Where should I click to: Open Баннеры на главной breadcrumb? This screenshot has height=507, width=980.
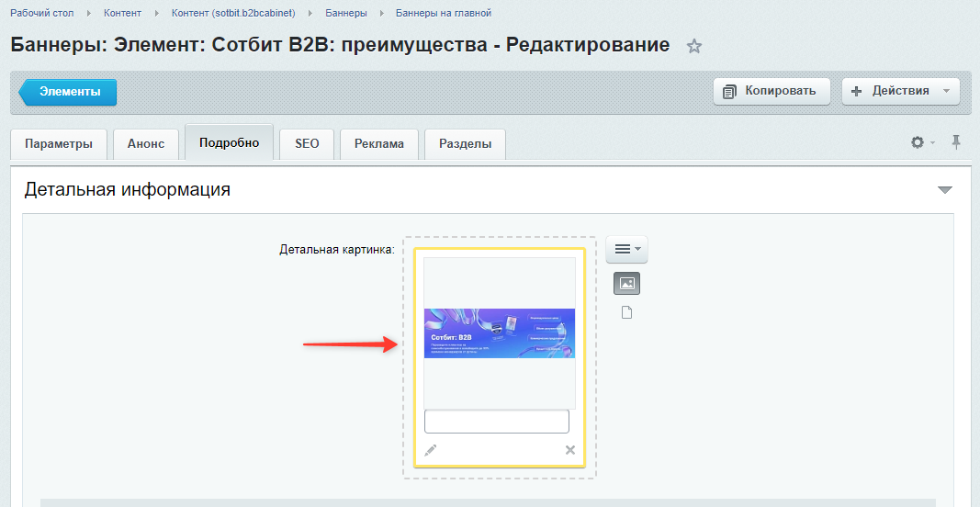[x=444, y=13]
